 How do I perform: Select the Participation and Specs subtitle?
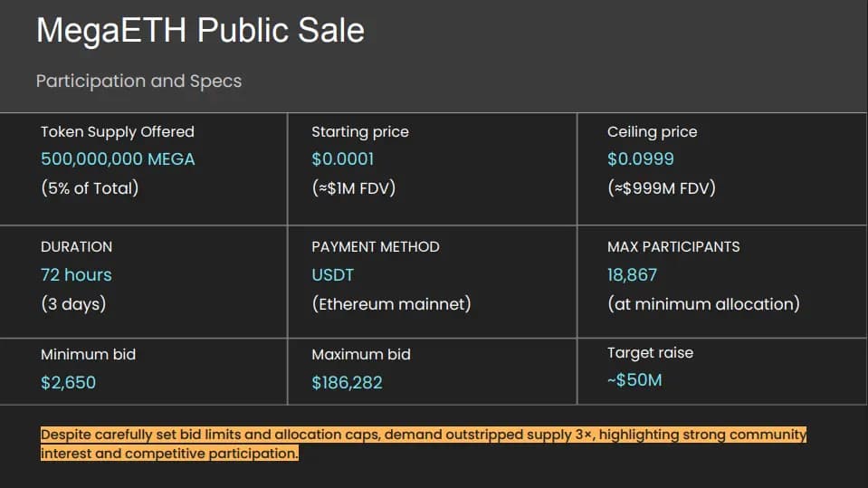(138, 81)
